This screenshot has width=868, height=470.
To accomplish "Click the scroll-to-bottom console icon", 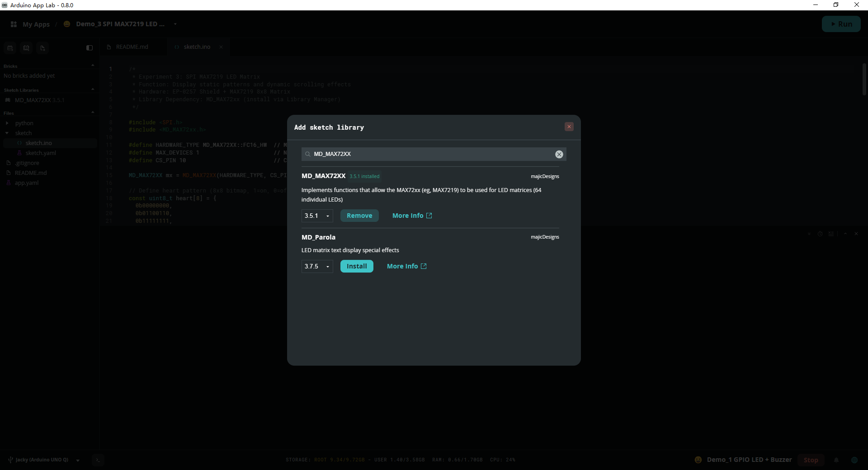I will [809, 234].
